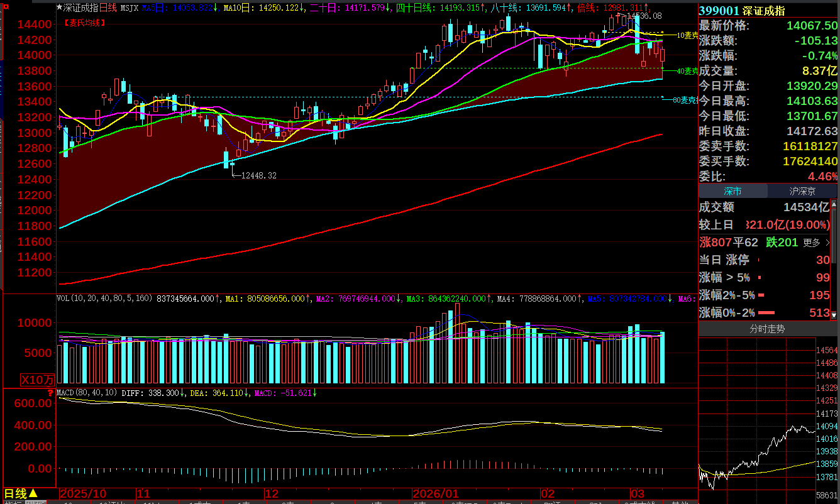The width and height of the screenshot is (840, 504).
Task: Click the star icon before 深证成指日线
Action: [x=60, y=8]
